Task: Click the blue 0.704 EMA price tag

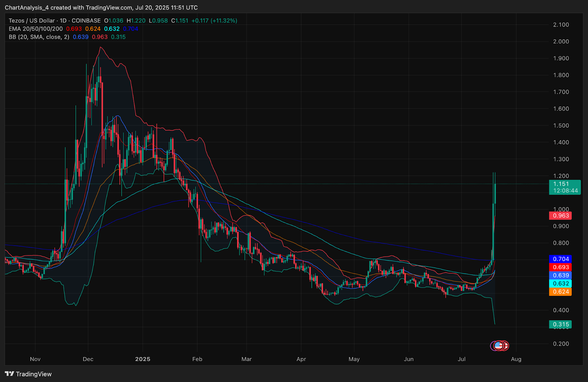Action: (x=560, y=259)
